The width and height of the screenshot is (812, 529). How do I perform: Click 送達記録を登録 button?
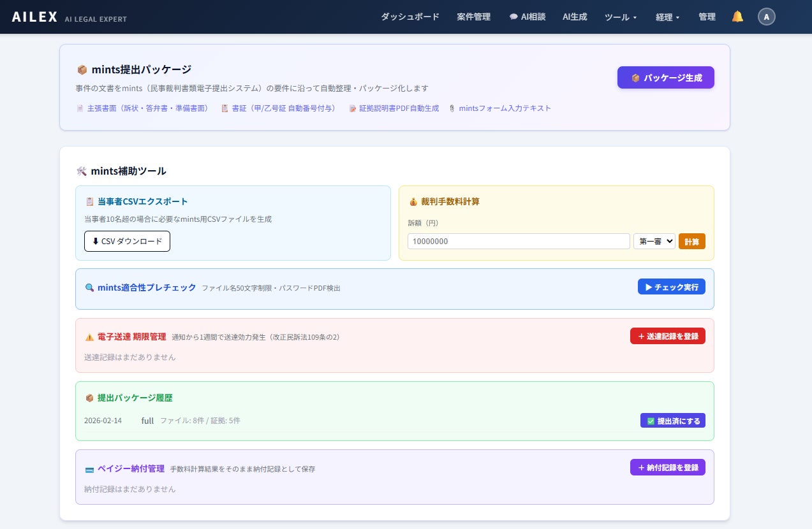pyautogui.click(x=668, y=336)
